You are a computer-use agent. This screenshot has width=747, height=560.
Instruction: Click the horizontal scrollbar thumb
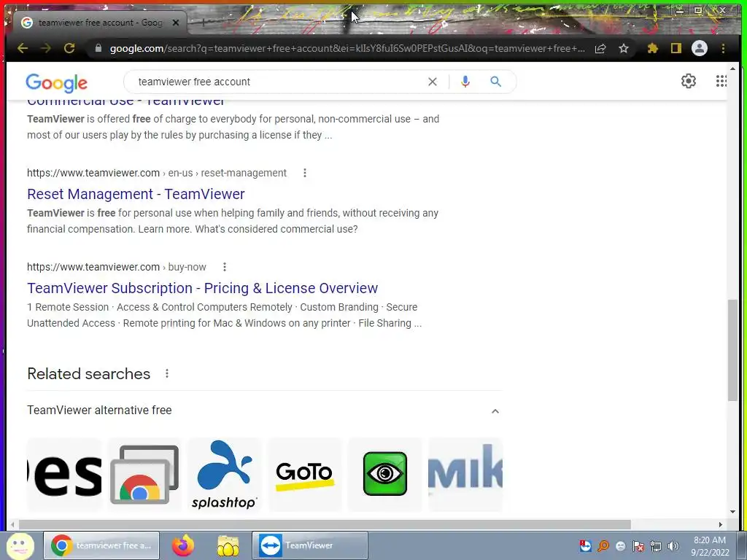pyautogui.click(x=325, y=525)
